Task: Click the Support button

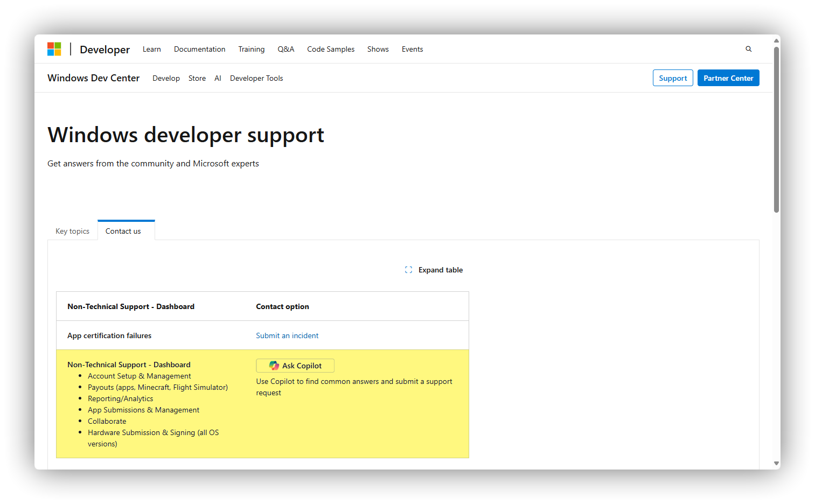Action: pos(673,78)
